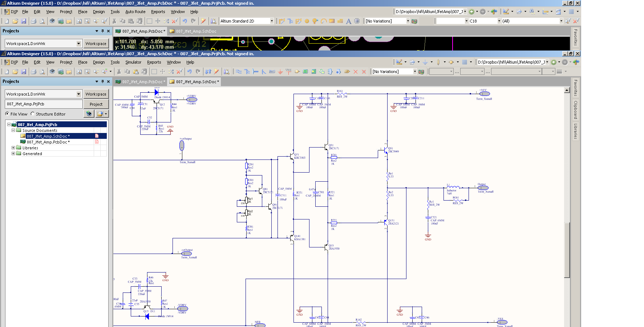Image resolution: width=644 pixels, height=327 pixels.
Task: Undo the last action in schematic editor
Action: coord(190,72)
